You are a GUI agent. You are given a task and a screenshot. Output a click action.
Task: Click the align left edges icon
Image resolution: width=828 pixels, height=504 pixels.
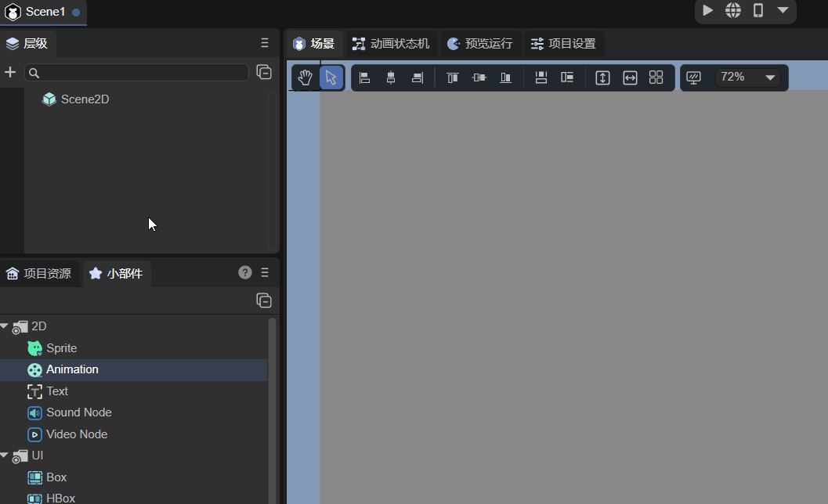pyautogui.click(x=364, y=77)
